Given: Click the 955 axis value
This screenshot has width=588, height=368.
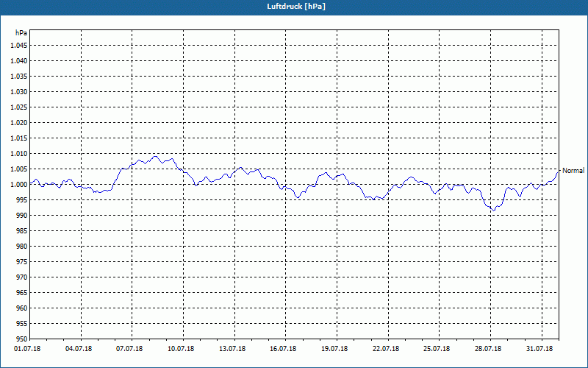Looking at the screenshot, I should click(23, 324).
